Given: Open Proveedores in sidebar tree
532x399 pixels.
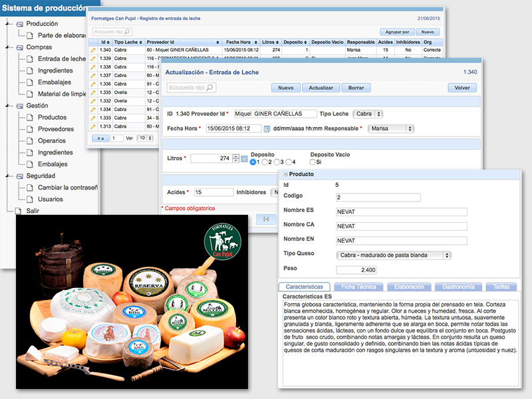Looking at the screenshot, I should (56, 129).
